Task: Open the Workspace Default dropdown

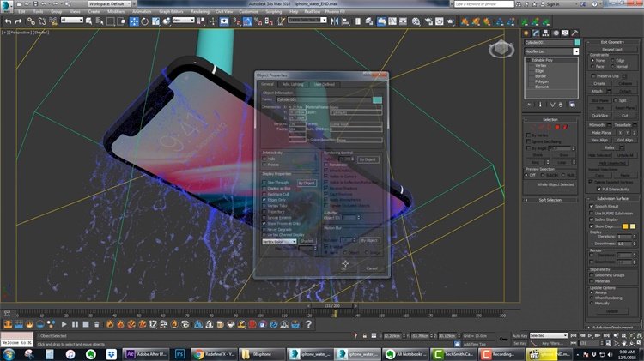Action: coord(109,3)
